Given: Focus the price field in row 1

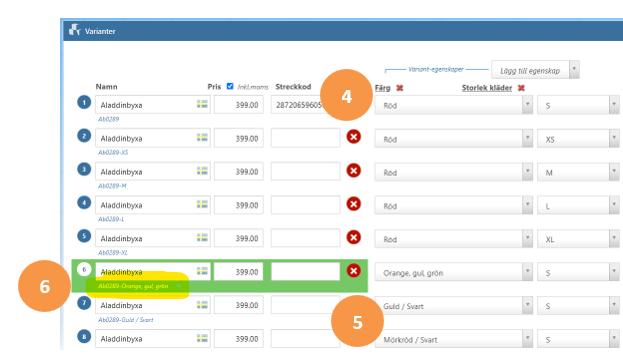Looking at the screenshot, I should (x=238, y=105).
